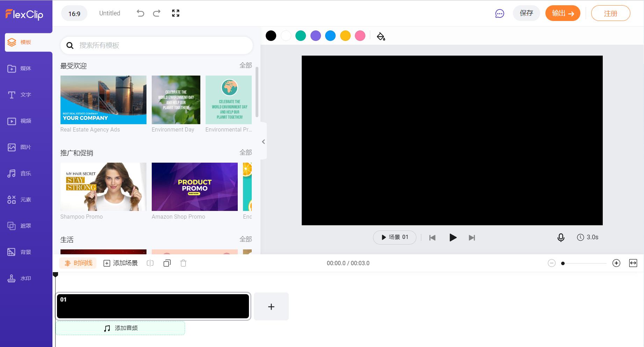
Task: Play the video preview
Action: 452,238
